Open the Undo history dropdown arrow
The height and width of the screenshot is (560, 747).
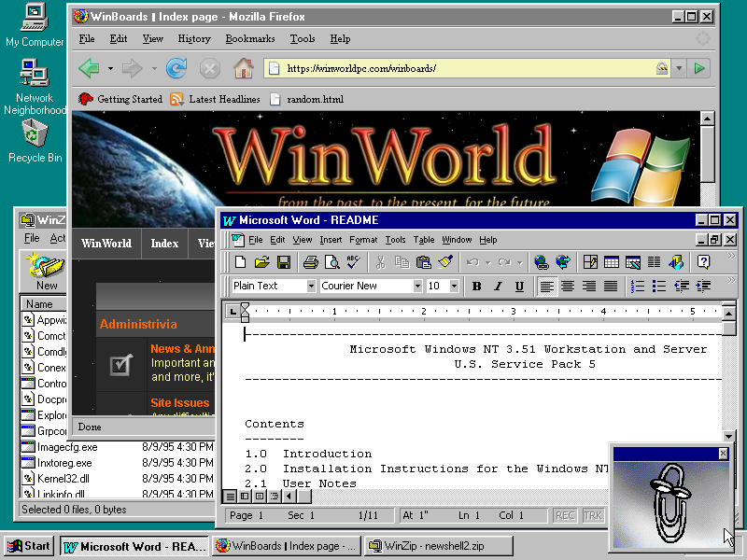click(x=487, y=262)
